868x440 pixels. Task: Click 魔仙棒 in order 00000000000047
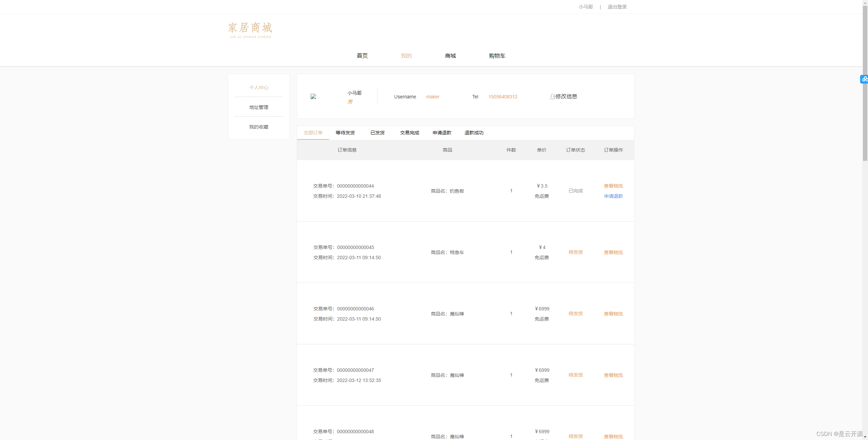tap(457, 375)
